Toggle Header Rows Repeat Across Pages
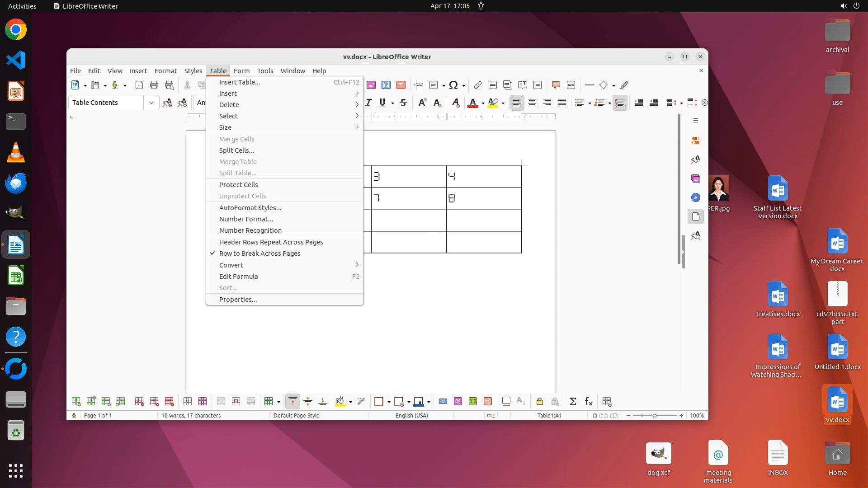The height and width of the screenshot is (488, 868). click(x=271, y=242)
